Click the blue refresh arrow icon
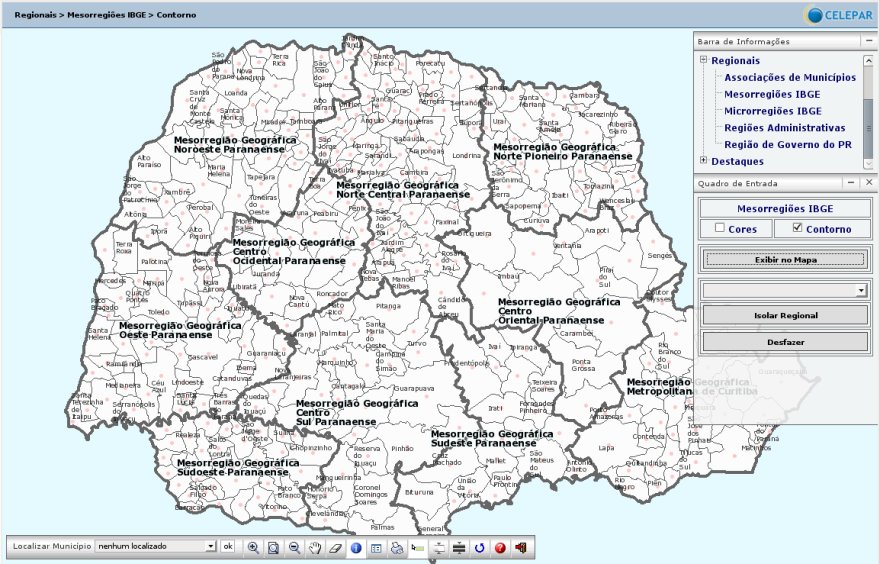880x564 pixels. [479, 547]
